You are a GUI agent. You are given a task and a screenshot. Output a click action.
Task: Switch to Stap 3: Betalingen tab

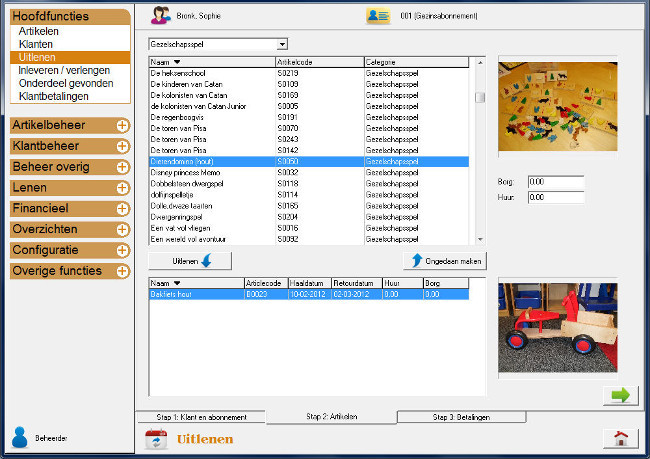[461, 416]
